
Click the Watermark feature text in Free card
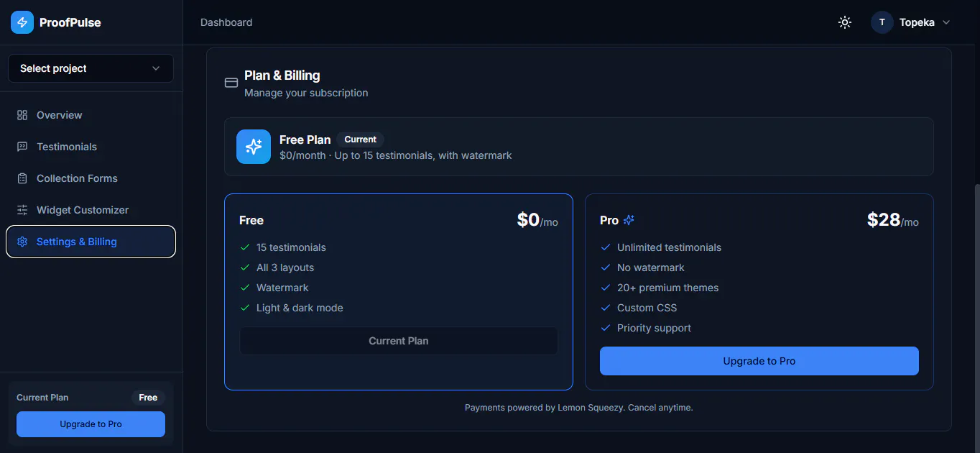(282, 288)
